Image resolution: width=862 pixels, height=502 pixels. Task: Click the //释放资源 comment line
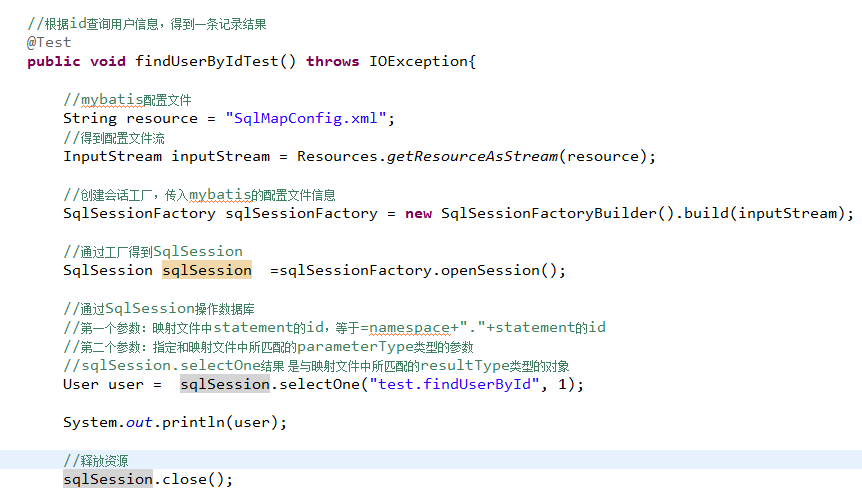click(96, 460)
